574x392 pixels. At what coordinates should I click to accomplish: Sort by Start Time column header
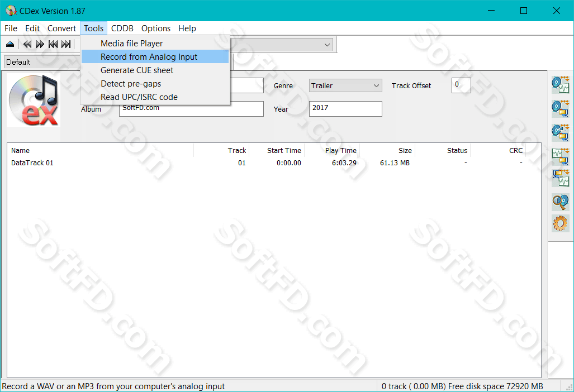[277, 151]
